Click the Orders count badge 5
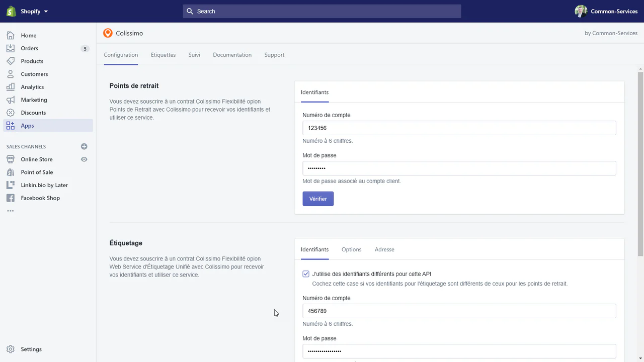Screen dimensions: 644x362 pyautogui.click(x=85, y=49)
